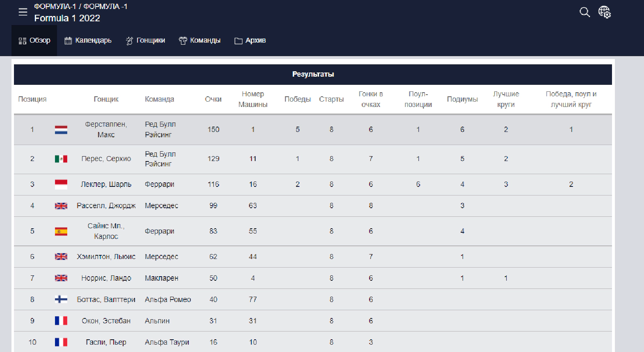This screenshot has height=352, width=644.
Task: Click car number 63
Action: pyautogui.click(x=253, y=206)
